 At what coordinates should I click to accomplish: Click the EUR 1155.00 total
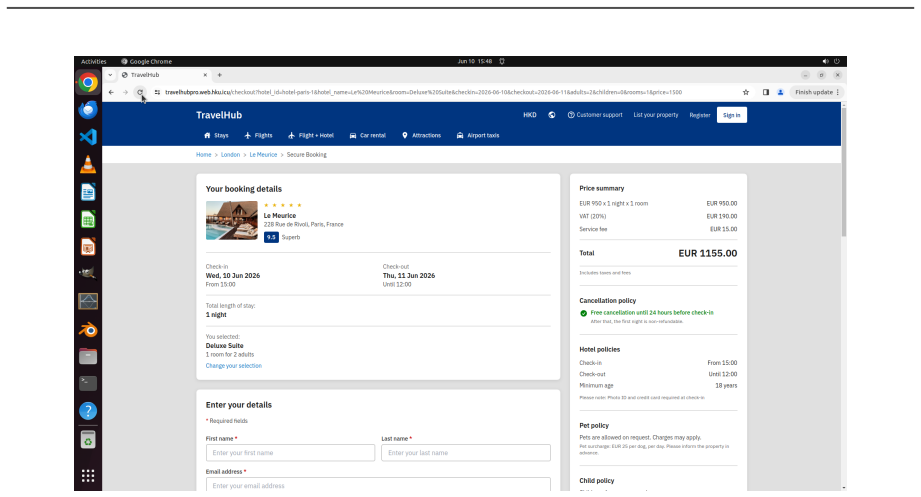click(707, 253)
